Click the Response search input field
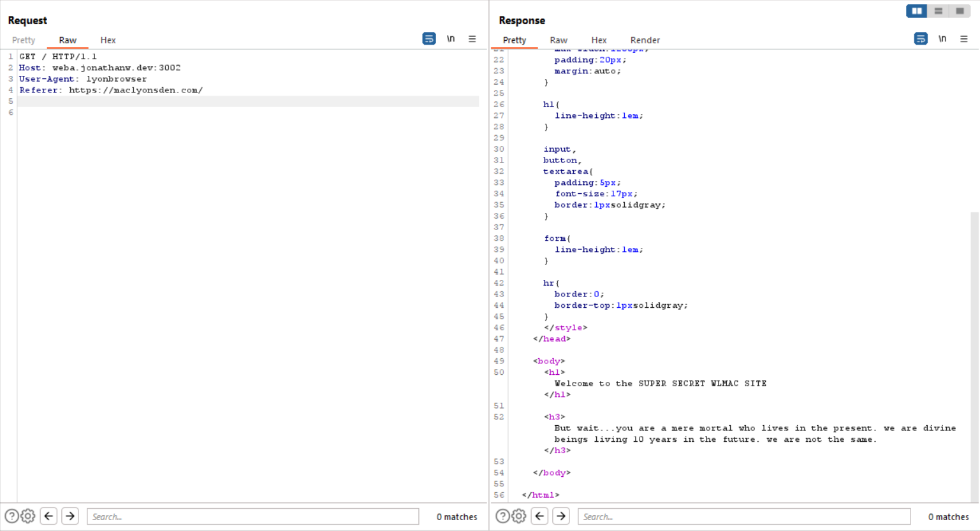The image size is (980, 531). click(744, 516)
